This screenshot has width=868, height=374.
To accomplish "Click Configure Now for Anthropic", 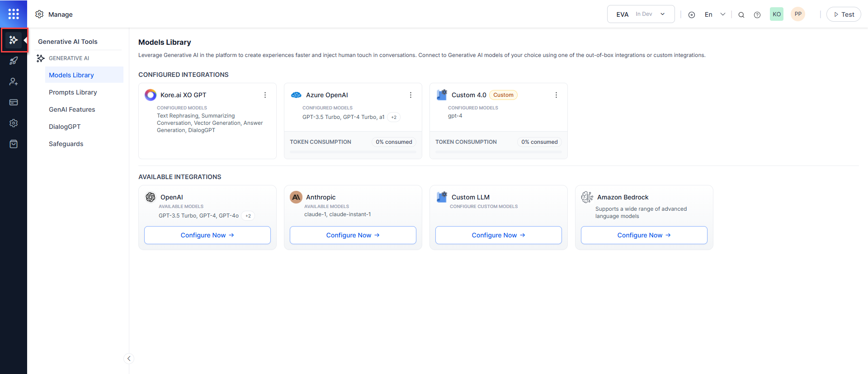I will (x=353, y=235).
